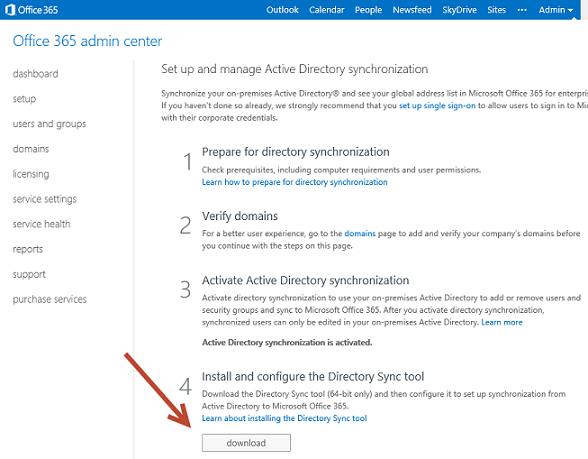This screenshot has height=459, width=588.
Task: Open People in the top navigation
Action: point(368,10)
